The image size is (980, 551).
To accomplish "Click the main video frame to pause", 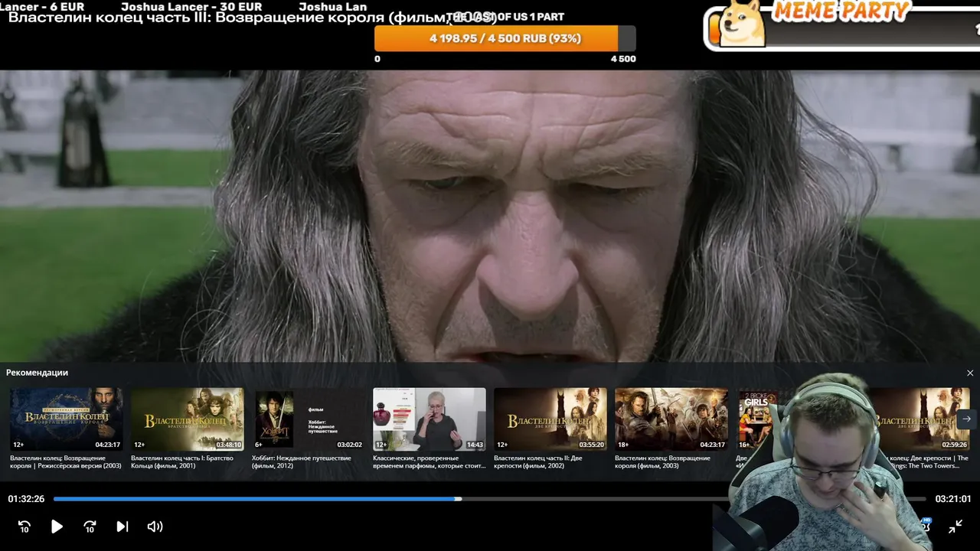I will tap(490, 216).
